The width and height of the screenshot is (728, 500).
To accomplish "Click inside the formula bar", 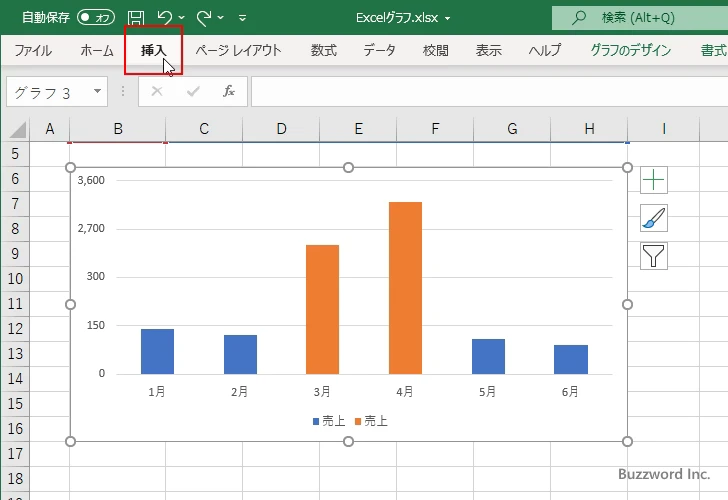I will [489, 92].
